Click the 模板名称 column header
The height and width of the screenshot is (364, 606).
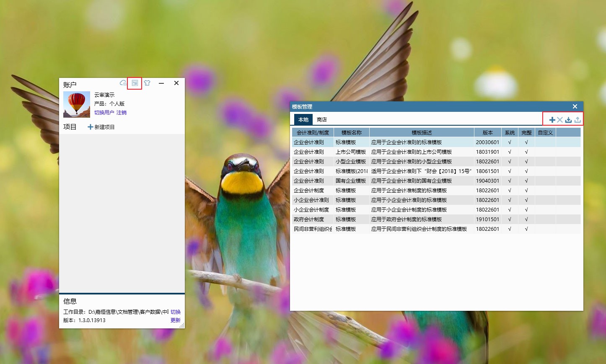coord(351,133)
